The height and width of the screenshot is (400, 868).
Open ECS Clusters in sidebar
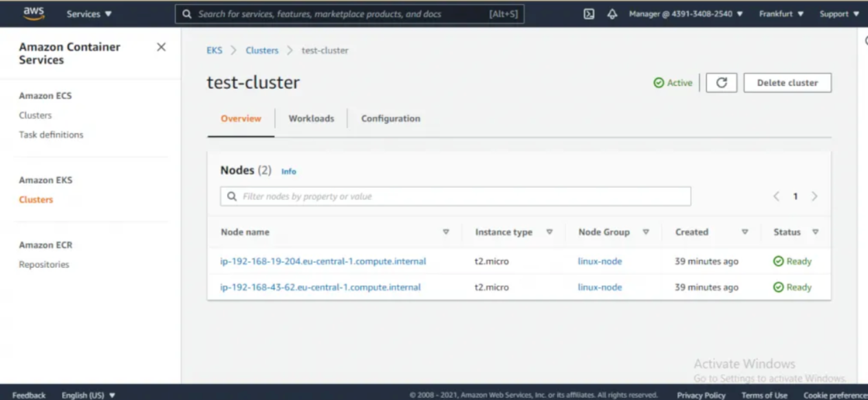(x=35, y=116)
